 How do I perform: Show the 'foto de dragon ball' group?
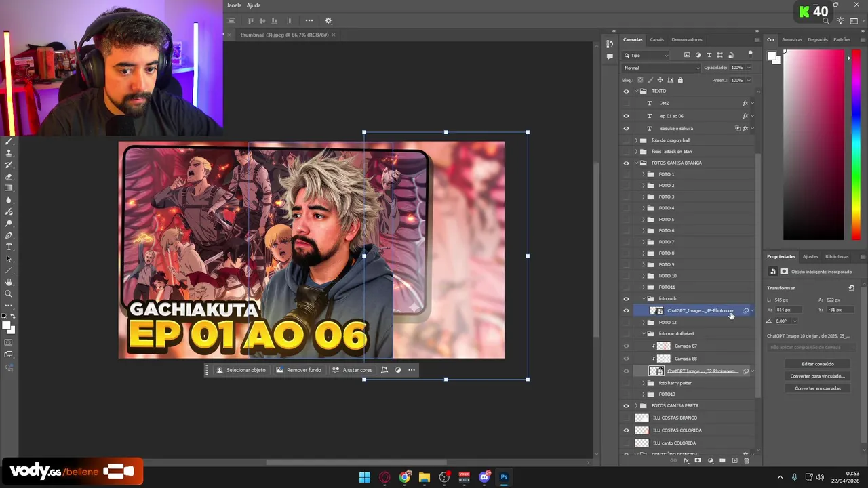point(626,140)
